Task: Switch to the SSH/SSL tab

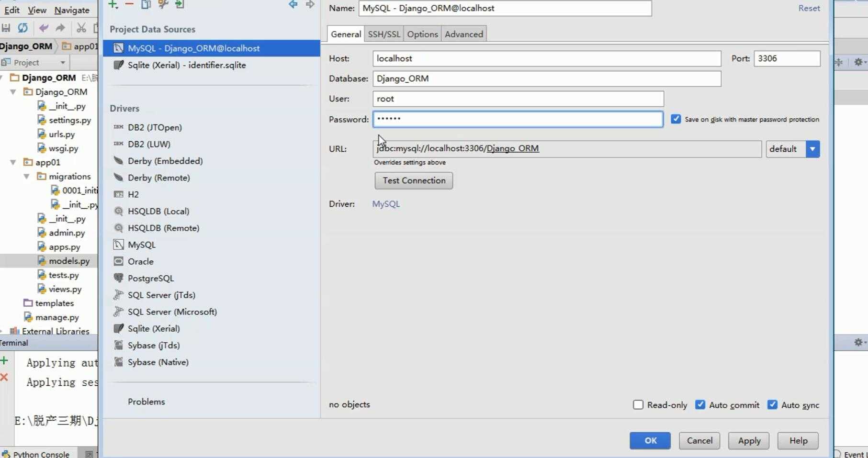Action: (x=384, y=34)
